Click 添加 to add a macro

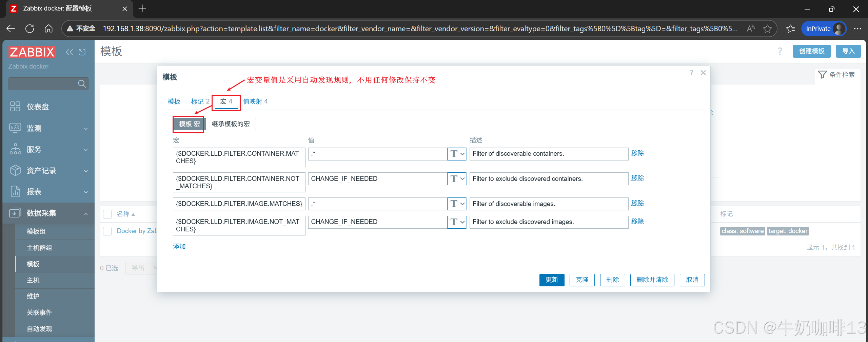179,246
